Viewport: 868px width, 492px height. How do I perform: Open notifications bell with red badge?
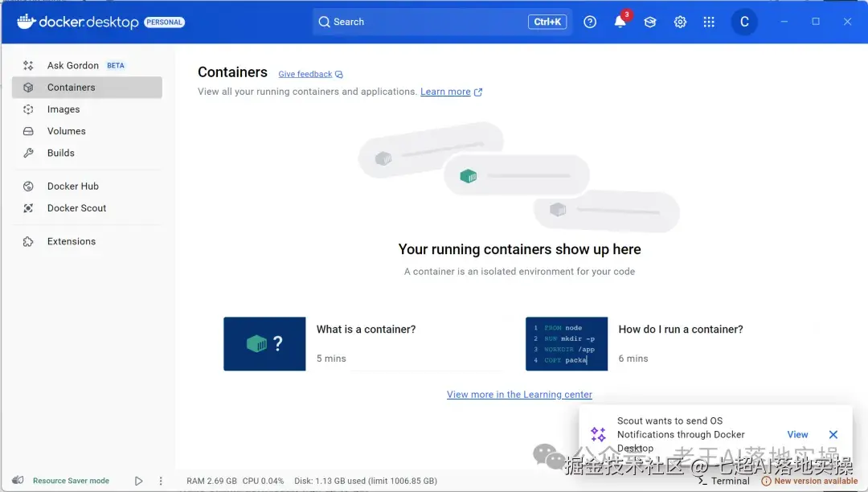click(620, 22)
